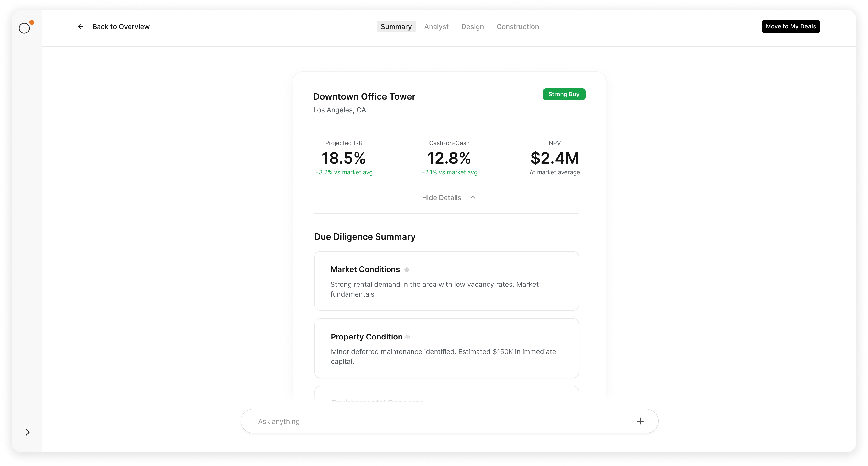Click the Downtown Office Tower title
868x466 pixels.
[364, 97]
